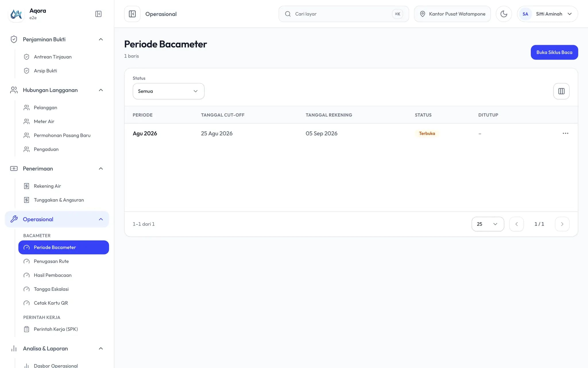Open Meter Air menu item
The image size is (588, 368).
(63, 121)
